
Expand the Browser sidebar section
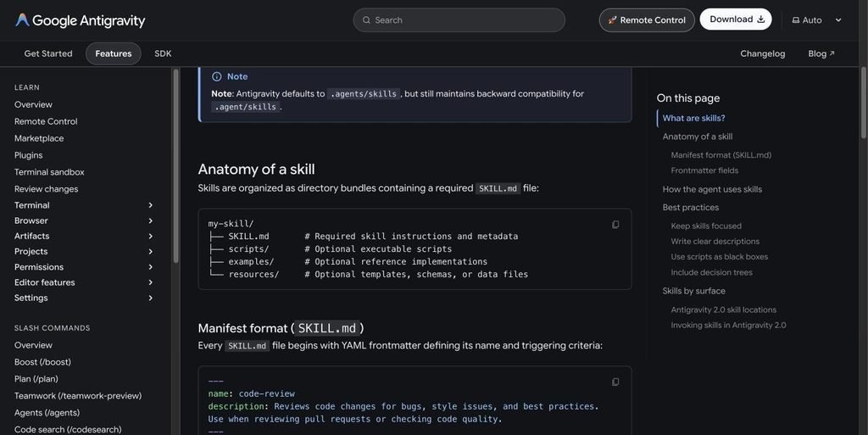150,220
